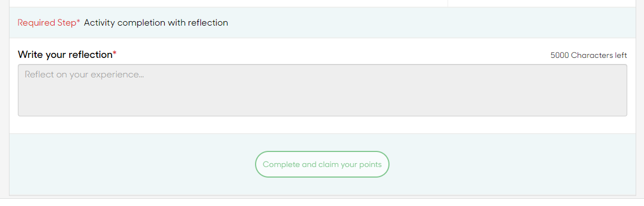Focus the reflection text area
The width and height of the screenshot is (644, 206).
pyautogui.click(x=323, y=90)
